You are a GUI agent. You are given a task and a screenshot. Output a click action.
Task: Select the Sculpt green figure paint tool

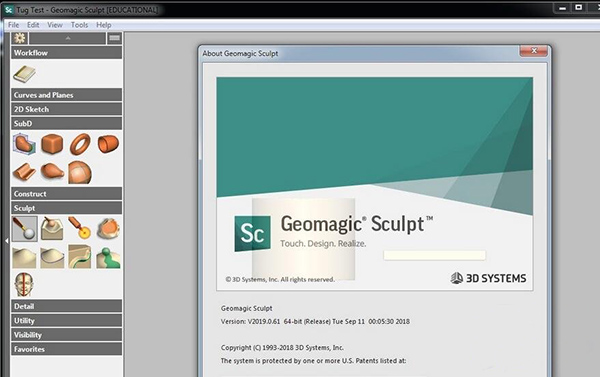click(x=108, y=257)
